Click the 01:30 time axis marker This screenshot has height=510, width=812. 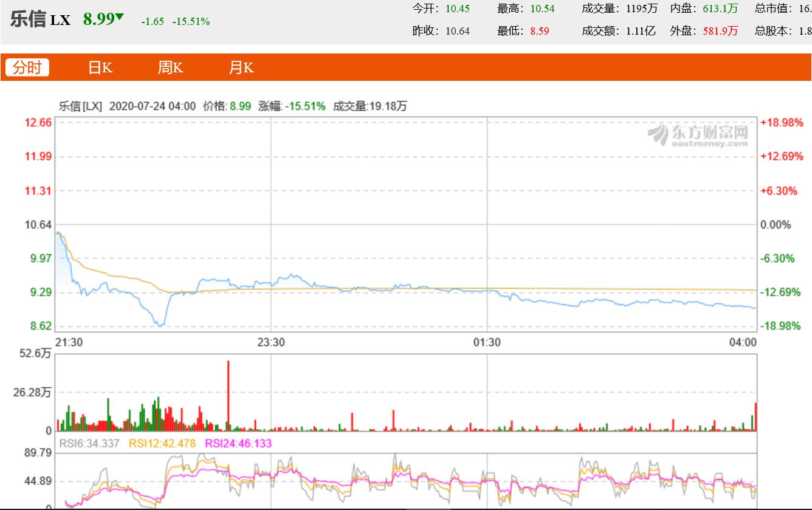pos(487,342)
